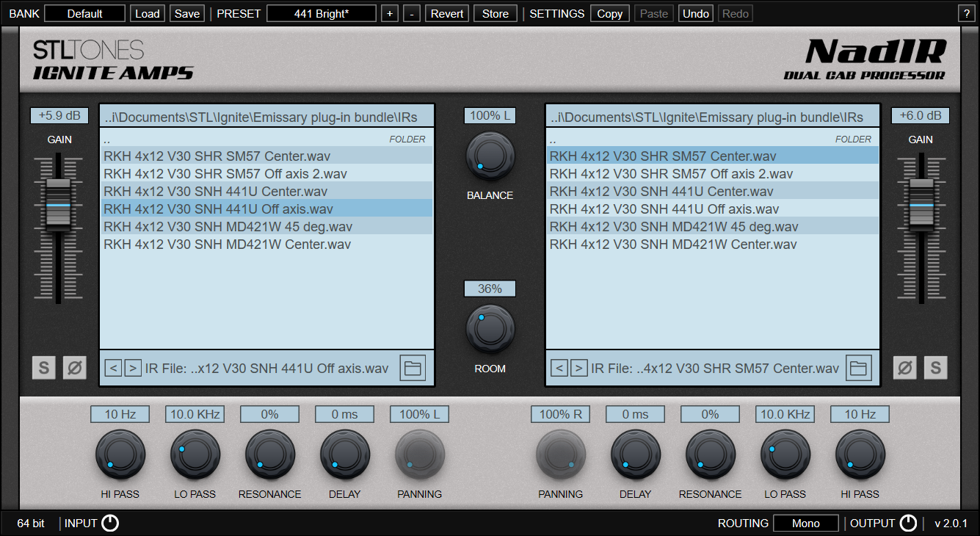Open folder browser for right IR
Screen dimensions: 980x536
[x=859, y=368]
